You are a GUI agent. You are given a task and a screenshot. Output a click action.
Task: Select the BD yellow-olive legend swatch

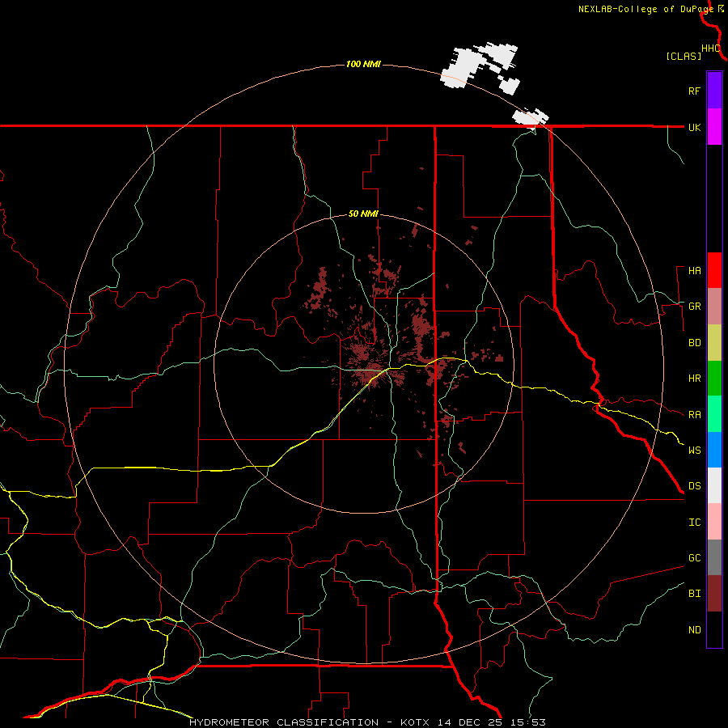click(x=714, y=343)
